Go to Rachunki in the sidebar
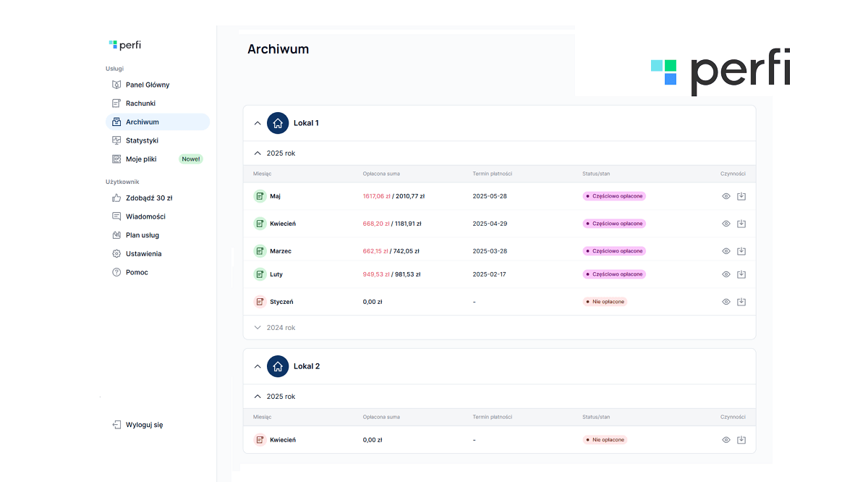This screenshot has width=868, height=482. (x=140, y=103)
